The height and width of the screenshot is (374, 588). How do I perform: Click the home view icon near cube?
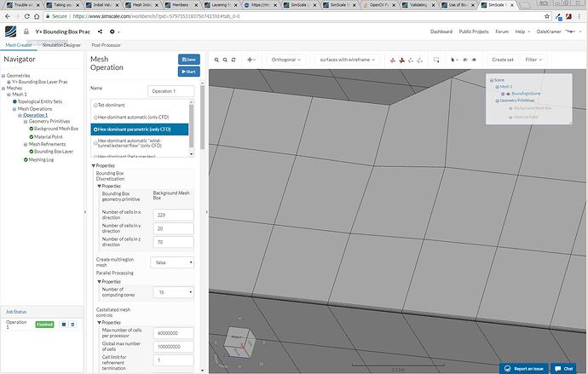[x=261, y=364]
